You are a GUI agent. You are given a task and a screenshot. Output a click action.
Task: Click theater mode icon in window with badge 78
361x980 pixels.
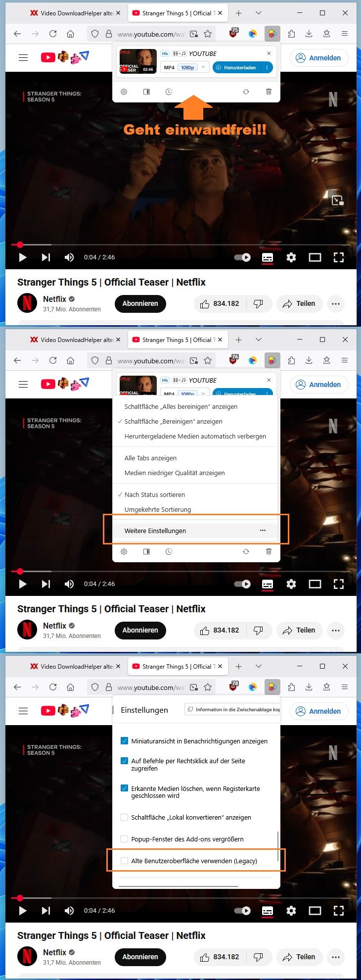point(315,911)
